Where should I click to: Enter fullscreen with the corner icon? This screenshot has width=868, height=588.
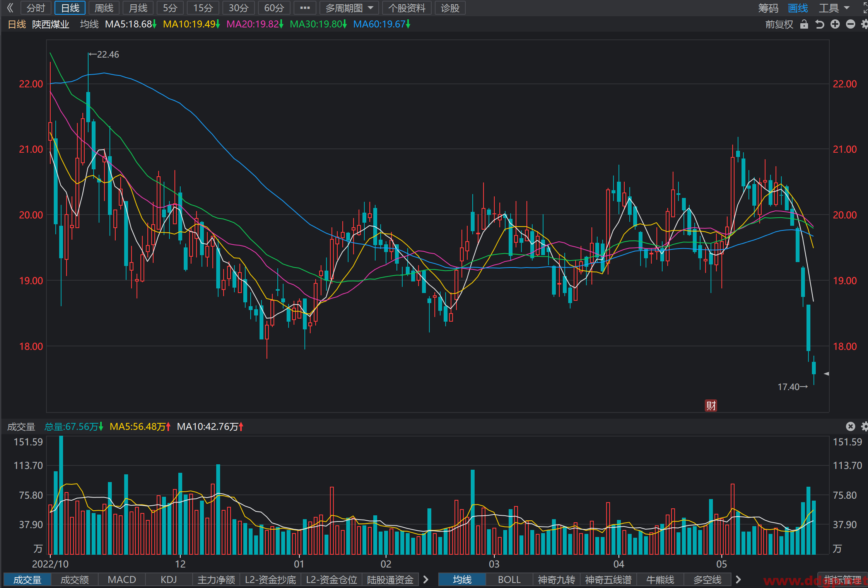click(x=865, y=7)
